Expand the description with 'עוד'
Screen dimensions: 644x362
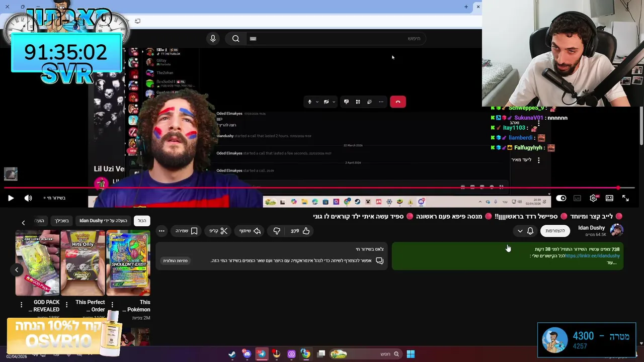[611, 262]
